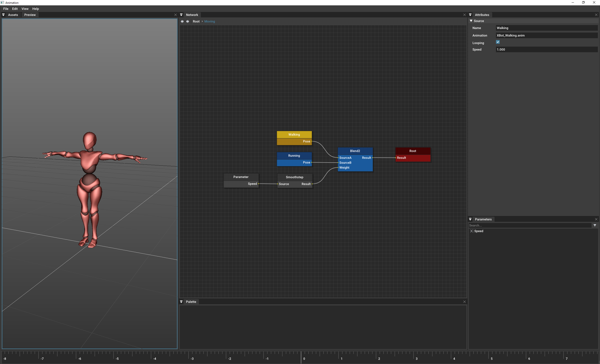Image resolution: width=600 pixels, height=364 pixels.
Task: Open the Parameters panel options menu icon
Action: (x=470, y=219)
